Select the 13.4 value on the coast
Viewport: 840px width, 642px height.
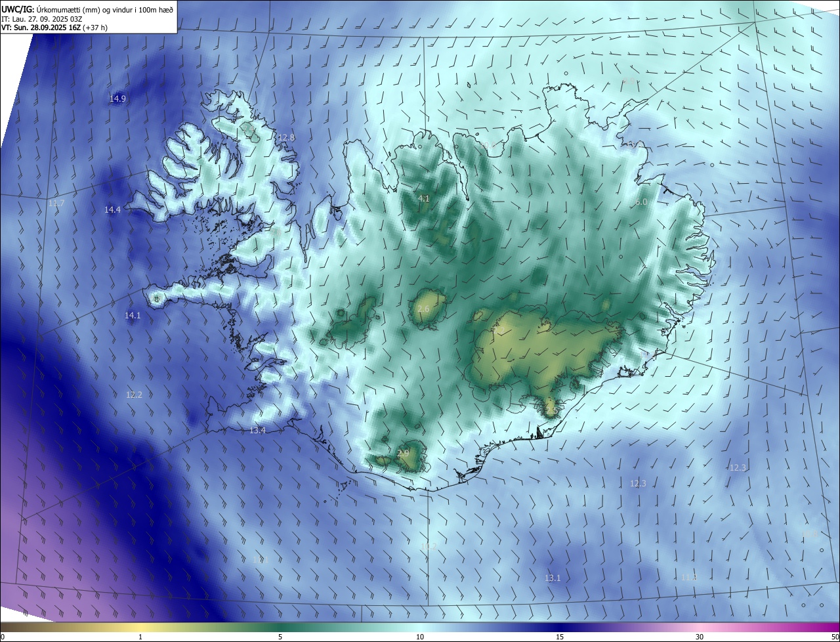pyautogui.click(x=257, y=430)
